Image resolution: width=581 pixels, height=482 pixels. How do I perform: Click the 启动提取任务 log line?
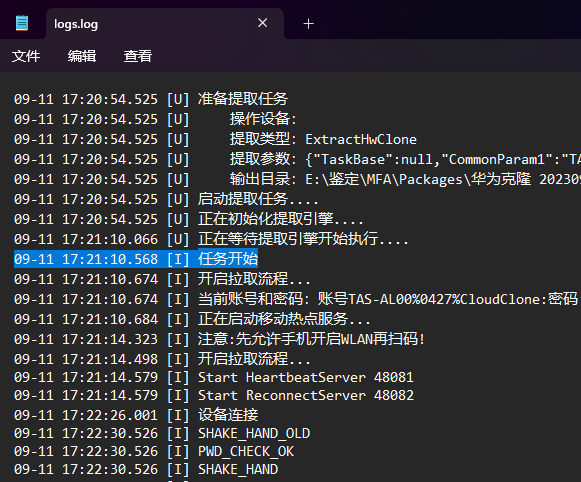[x=166, y=199]
